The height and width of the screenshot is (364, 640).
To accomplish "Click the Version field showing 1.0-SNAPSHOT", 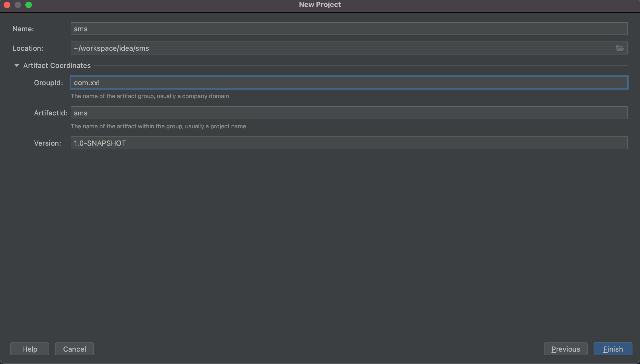I will (x=349, y=143).
